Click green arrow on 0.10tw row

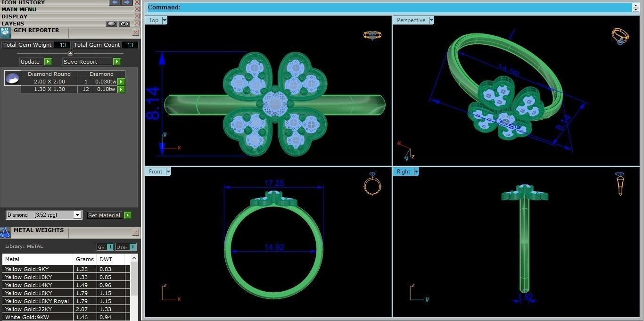[x=121, y=89]
